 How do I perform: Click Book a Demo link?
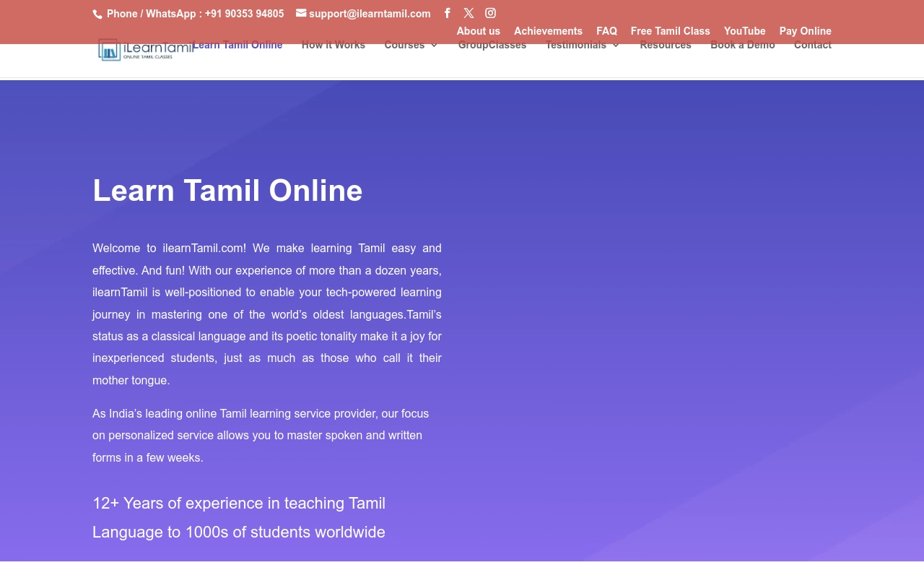(x=743, y=45)
